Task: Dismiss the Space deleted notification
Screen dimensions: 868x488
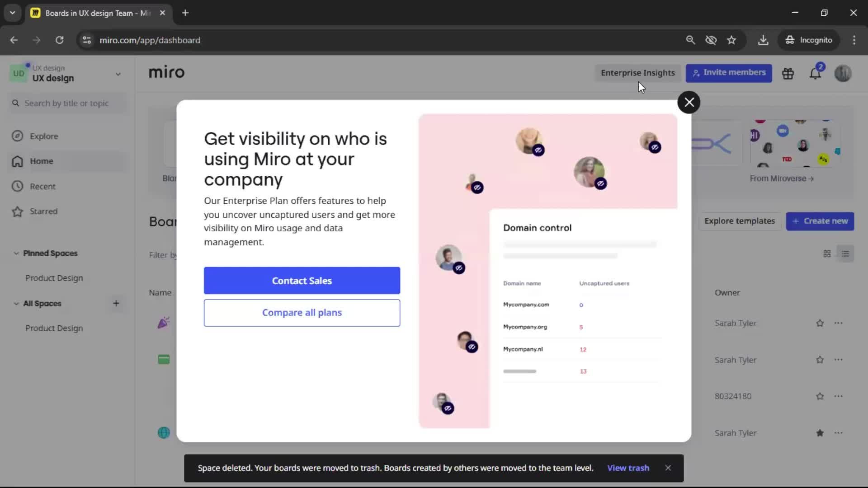Action: 668,468
